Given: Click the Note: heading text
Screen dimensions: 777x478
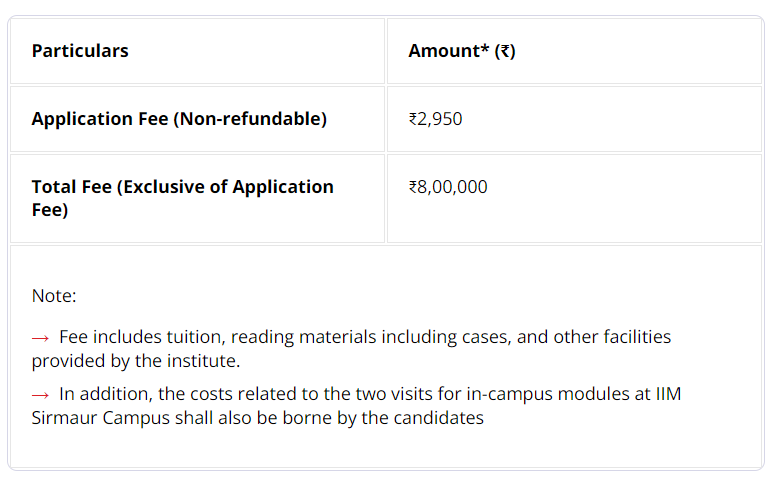Looking at the screenshot, I should coord(54,296).
